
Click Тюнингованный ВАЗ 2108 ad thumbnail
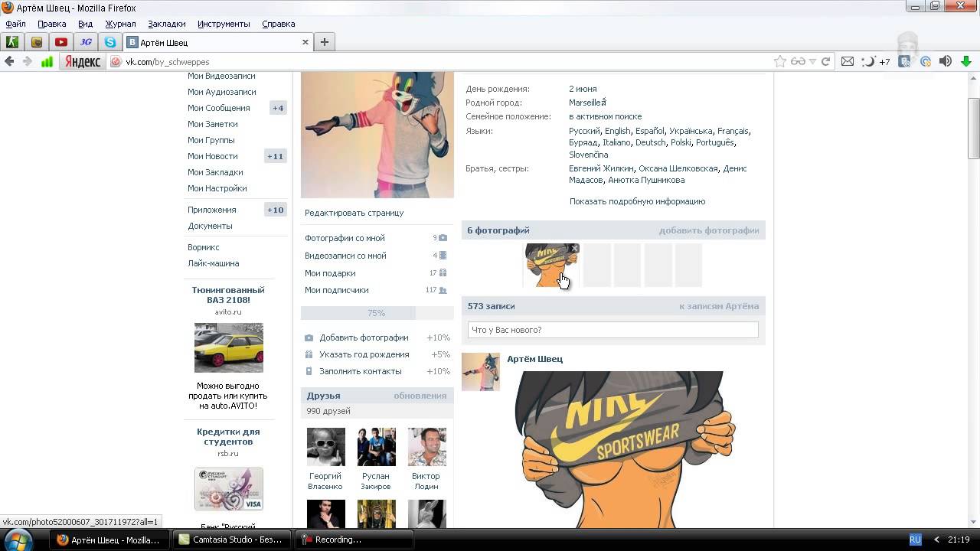(x=228, y=347)
